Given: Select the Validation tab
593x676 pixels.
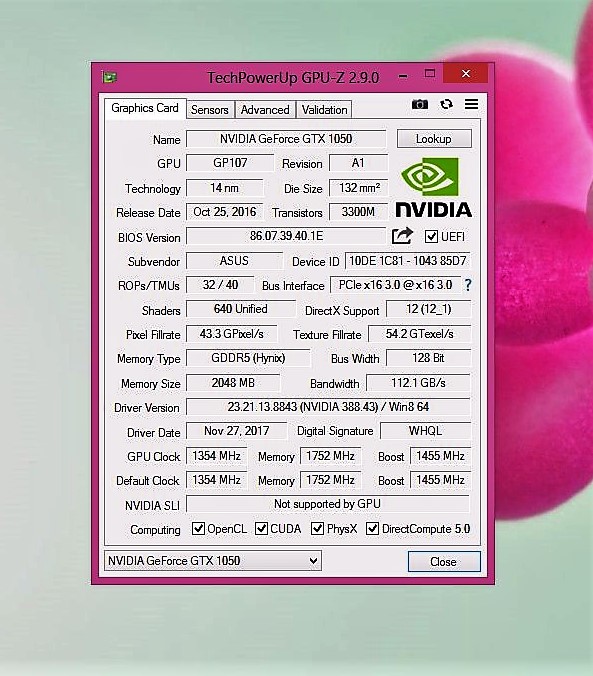Looking at the screenshot, I should [324, 110].
